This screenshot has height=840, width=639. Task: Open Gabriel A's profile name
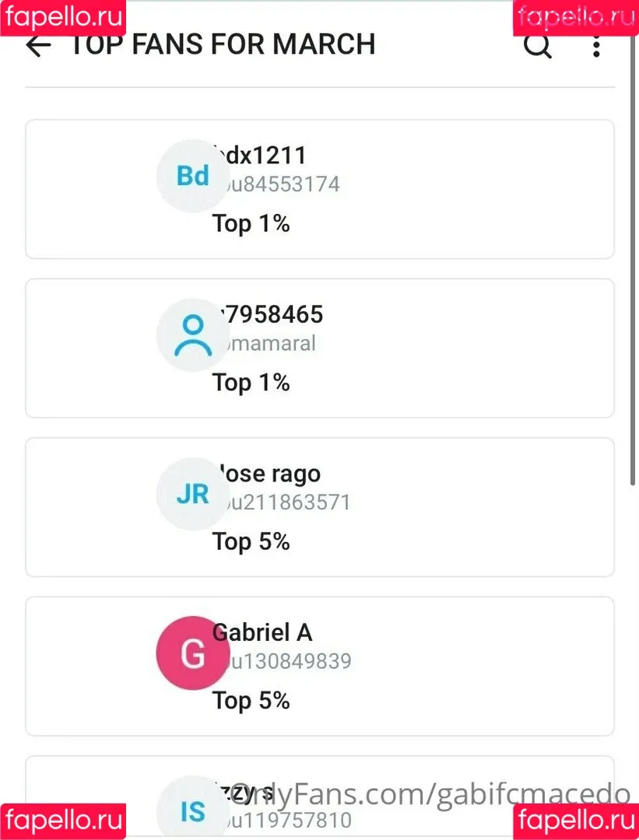262,632
